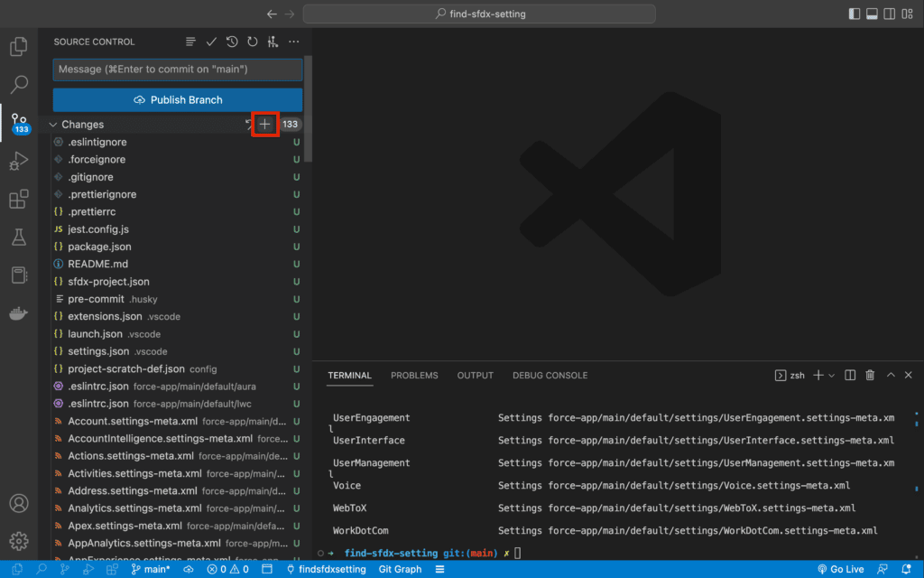Viewport: 924px width, 578px height.
Task: Toggle the secondary sidebar visibility
Action: (x=888, y=13)
